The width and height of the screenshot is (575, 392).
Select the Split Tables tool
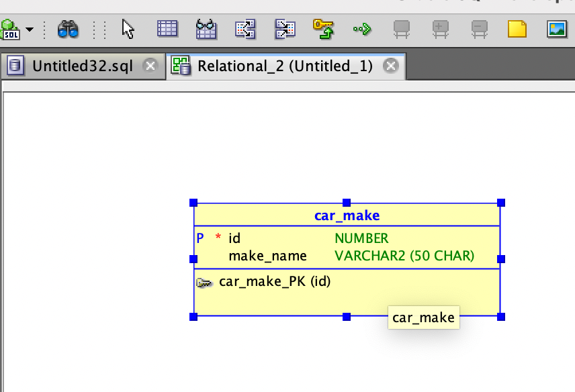click(x=245, y=29)
